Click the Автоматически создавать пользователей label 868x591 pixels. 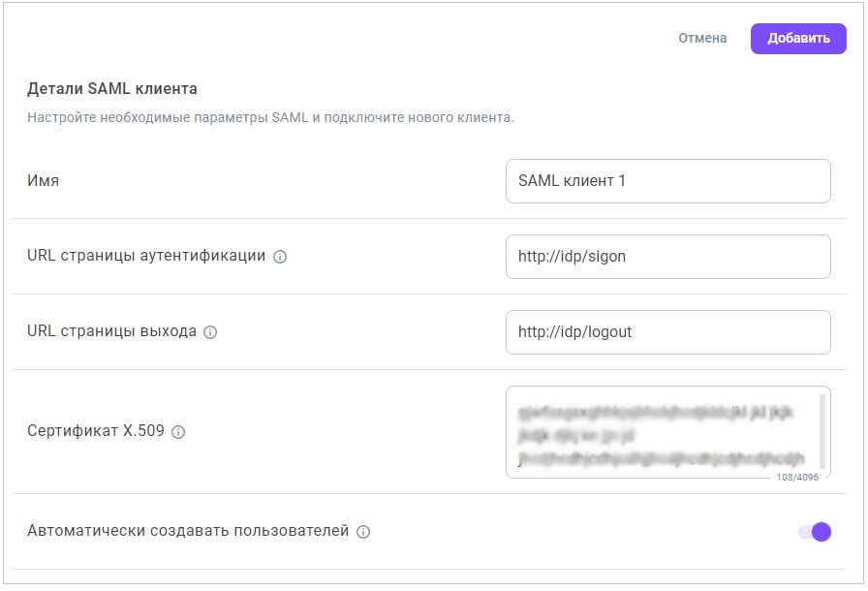pyautogui.click(x=188, y=531)
